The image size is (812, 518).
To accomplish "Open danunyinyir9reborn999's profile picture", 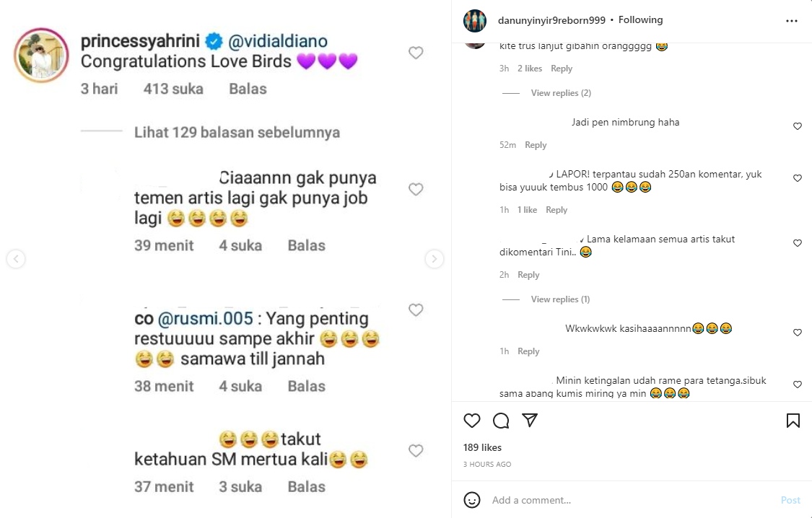I will pyautogui.click(x=475, y=21).
